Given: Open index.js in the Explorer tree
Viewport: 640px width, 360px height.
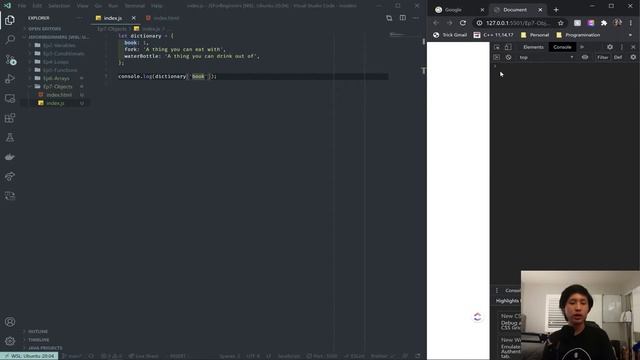Looking at the screenshot, I should 55,103.
